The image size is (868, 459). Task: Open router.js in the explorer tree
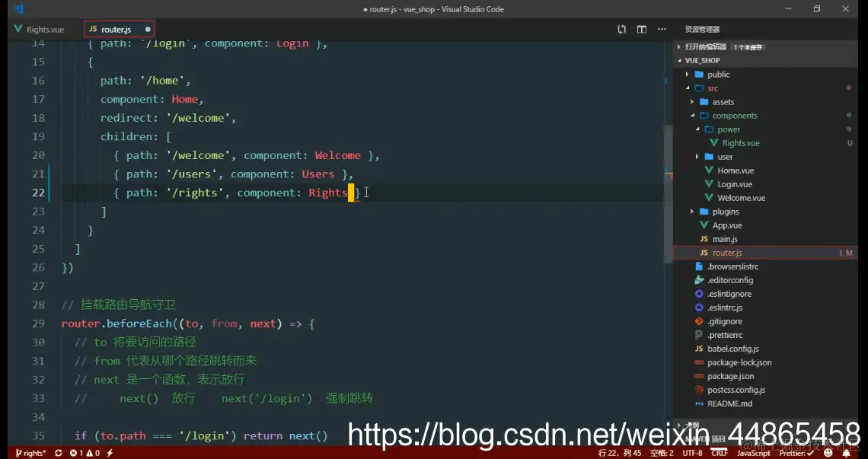765,253
